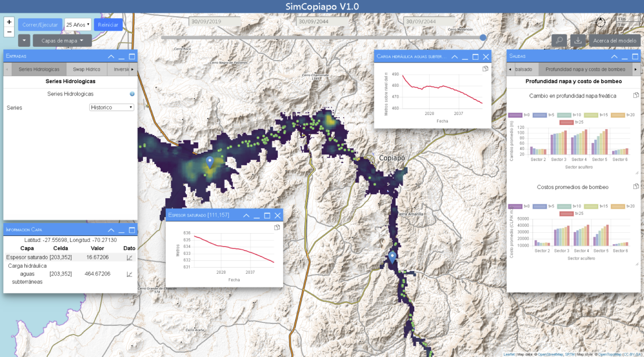Image resolution: width=644 pixels, height=357 pixels.
Task: Copy the Costos promedios de bombeo chart
Action: coord(636,186)
